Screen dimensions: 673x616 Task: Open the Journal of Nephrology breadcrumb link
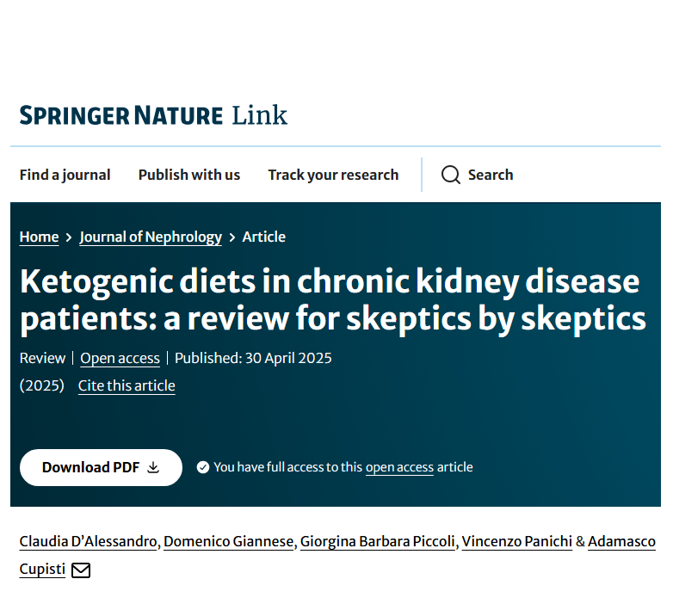pos(151,237)
